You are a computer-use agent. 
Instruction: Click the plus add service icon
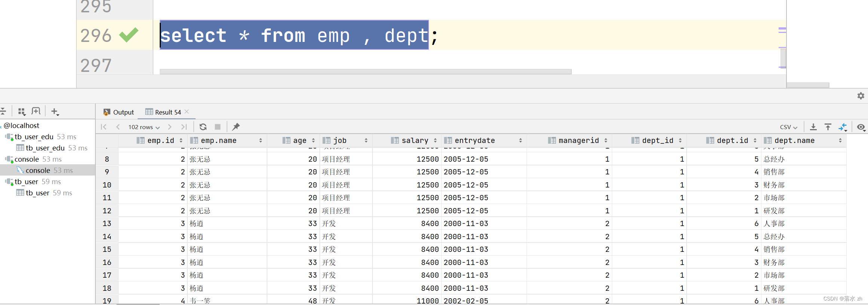[55, 112]
